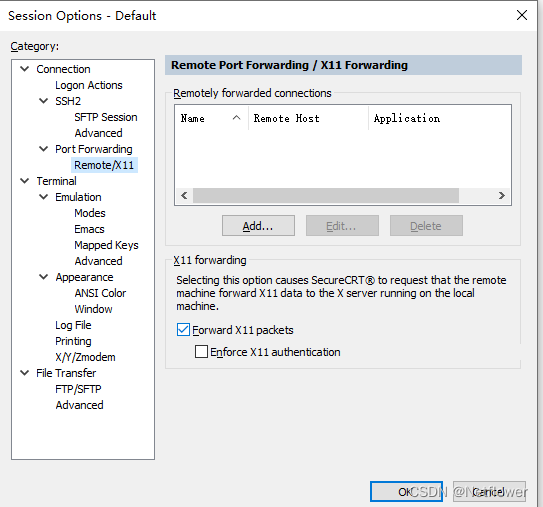
Task: Click the Delete button
Action: pyautogui.click(x=426, y=226)
